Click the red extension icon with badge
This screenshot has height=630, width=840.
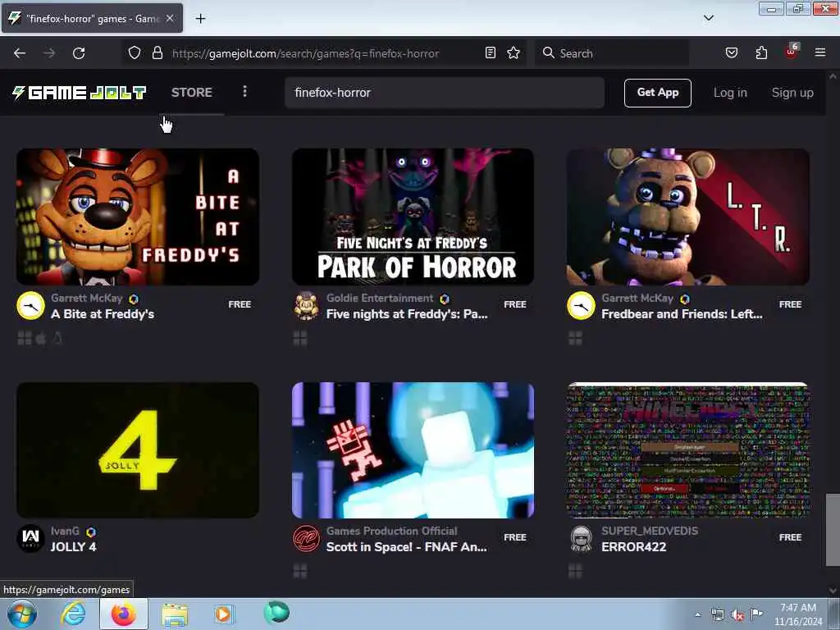pos(792,52)
